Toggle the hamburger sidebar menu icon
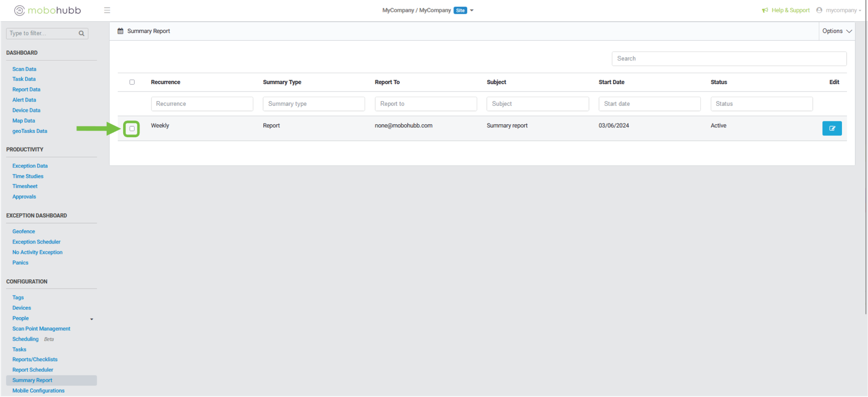The height and width of the screenshot is (397, 868). pos(107,10)
